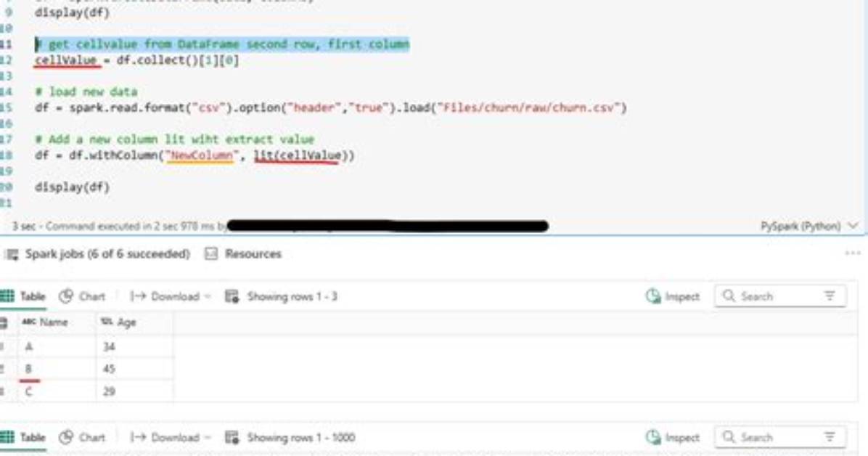Viewport: 868px width, 456px height.
Task: Focus the second output Search field
Action: click(x=780, y=436)
